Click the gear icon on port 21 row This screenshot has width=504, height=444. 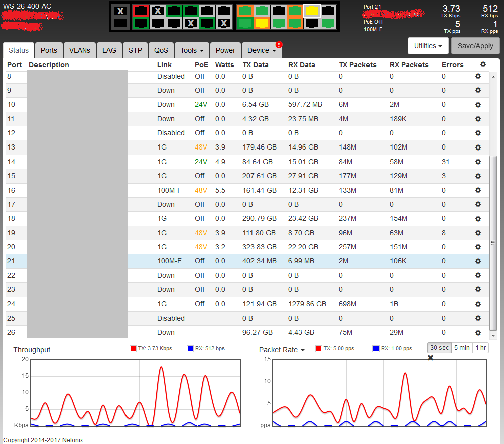click(x=478, y=261)
